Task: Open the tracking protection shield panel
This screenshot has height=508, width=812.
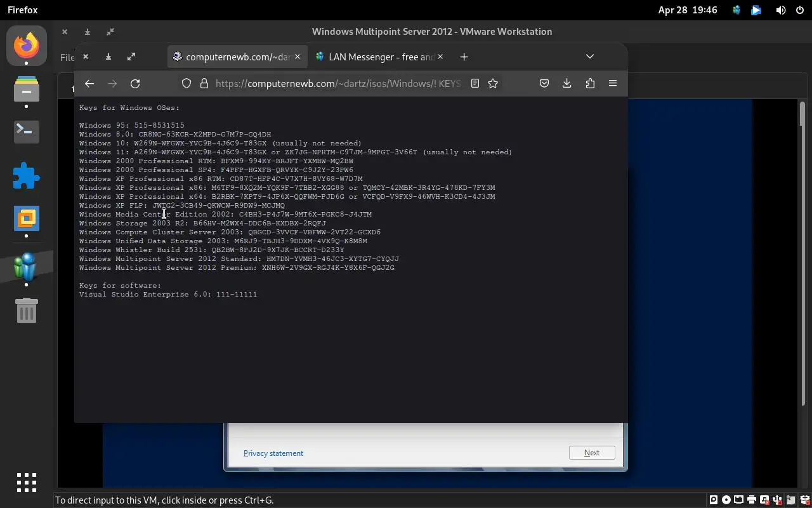Action: [x=187, y=83]
